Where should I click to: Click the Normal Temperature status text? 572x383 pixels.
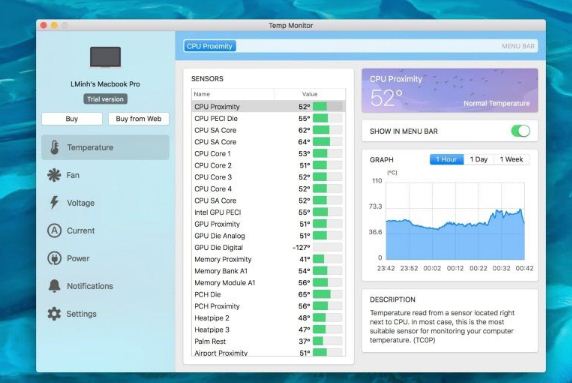point(496,103)
